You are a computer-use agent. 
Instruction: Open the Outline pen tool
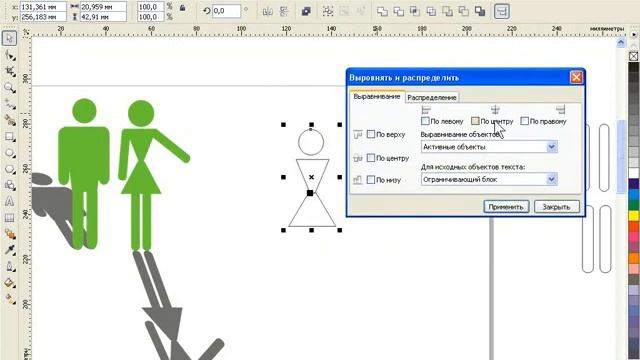pyautogui.click(x=9, y=267)
